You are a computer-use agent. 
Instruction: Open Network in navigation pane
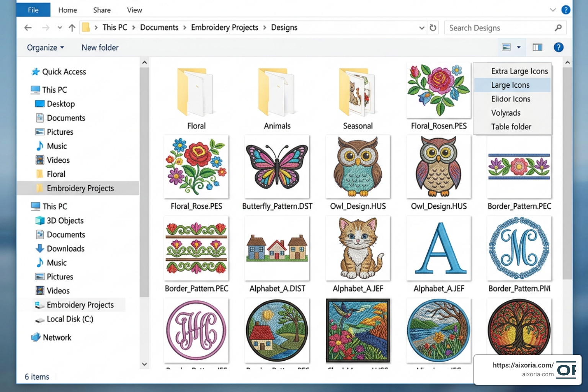click(x=51, y=337)
